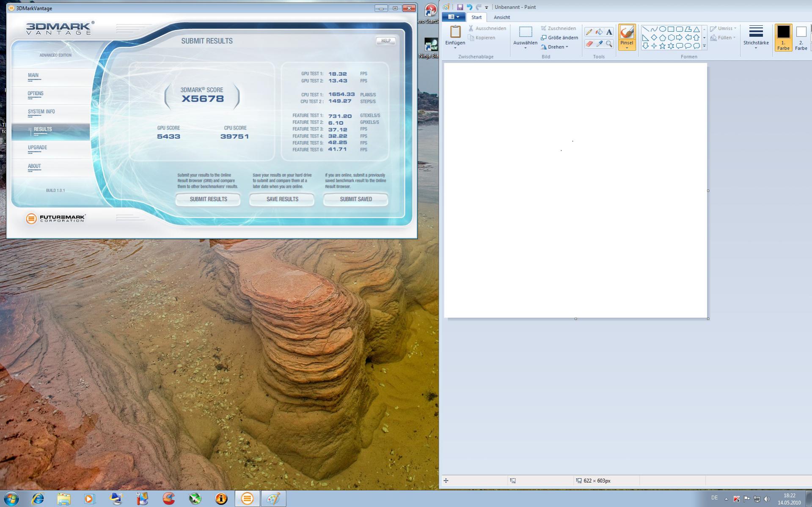Screen dimensions: 812x507
Task: Open Windows Explorer from the taskbar
Action: (64, 499)
